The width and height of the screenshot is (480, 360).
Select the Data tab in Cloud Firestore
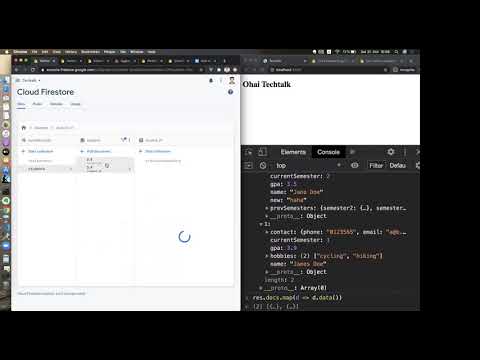[x=21, y=104]
